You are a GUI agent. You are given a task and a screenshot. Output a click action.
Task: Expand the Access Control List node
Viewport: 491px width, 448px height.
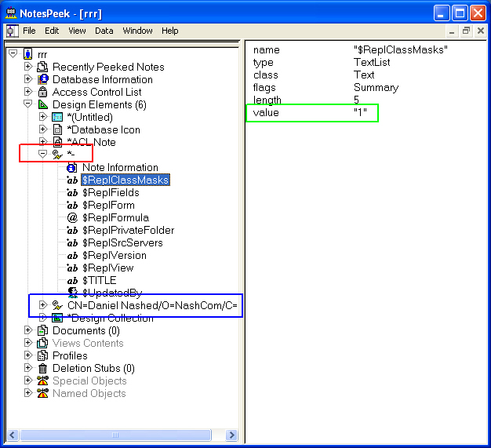point(28,91)
